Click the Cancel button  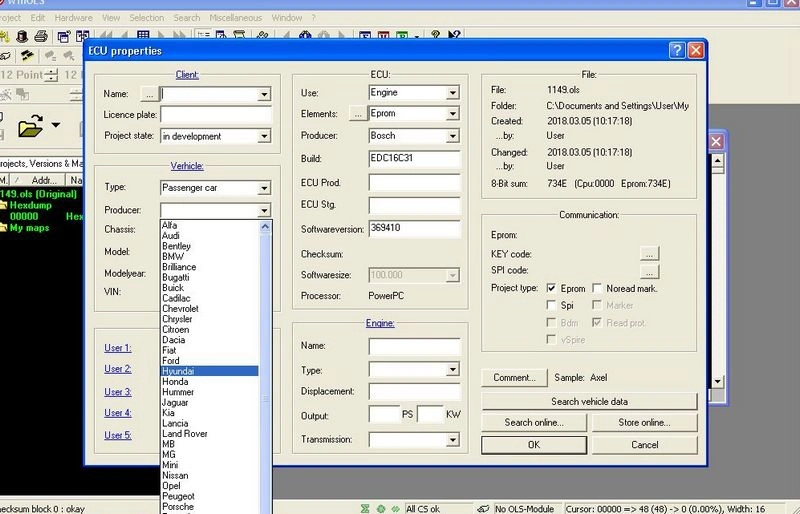pos(644,445)
